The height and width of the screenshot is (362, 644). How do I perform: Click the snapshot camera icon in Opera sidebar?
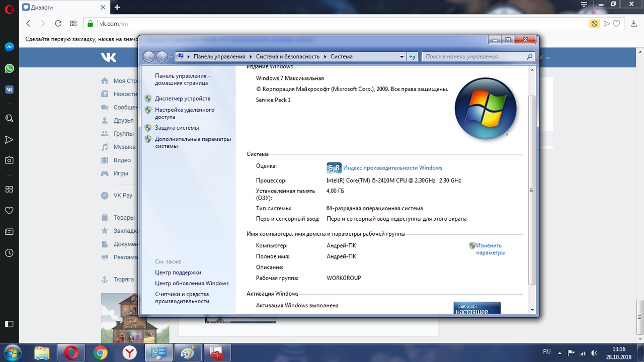(9, 160)
